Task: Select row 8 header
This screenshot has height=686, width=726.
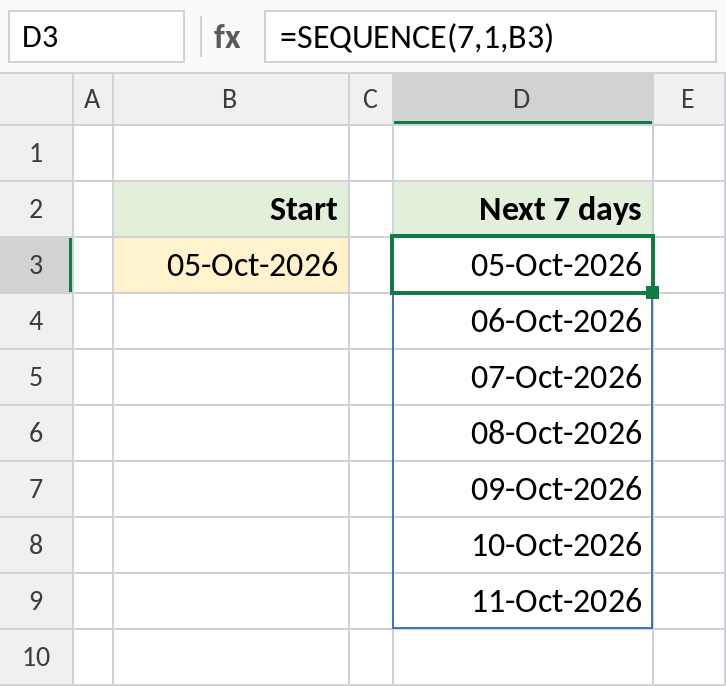Action: [x=36, y=545]
